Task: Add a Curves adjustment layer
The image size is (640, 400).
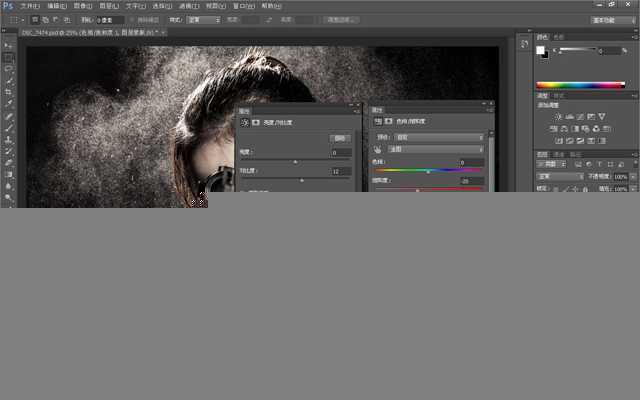Action: coord(580,117)
